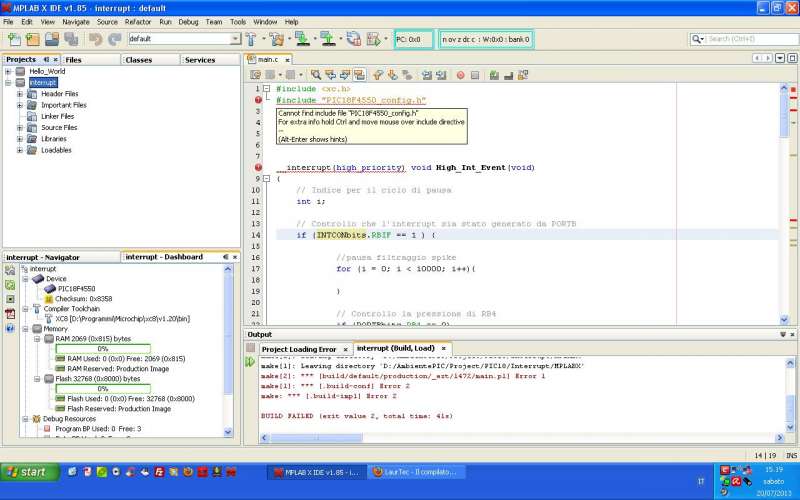Click the Shift Line Right icon
Screen dimensions: 800x500
[x=441, y=75]
